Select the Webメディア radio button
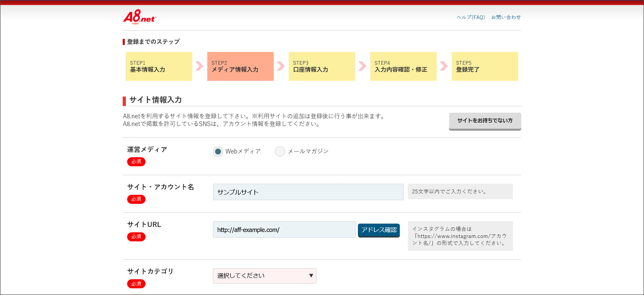The height and width of the screenshot is (295, 644). (x=218, y=152)
